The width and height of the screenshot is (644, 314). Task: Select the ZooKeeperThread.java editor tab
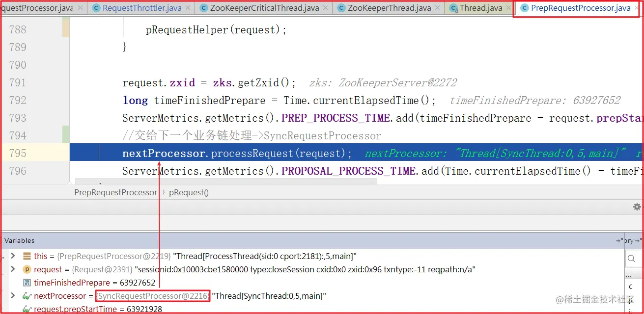click(389, 8)
